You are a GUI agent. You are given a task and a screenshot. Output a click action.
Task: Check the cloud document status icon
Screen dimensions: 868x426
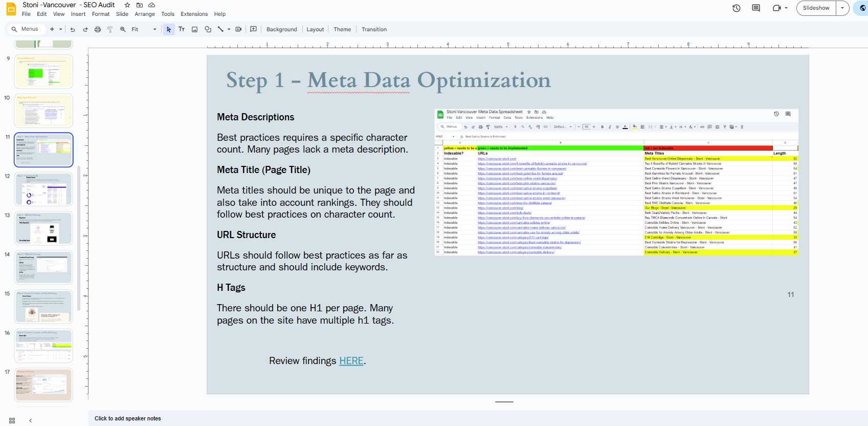click(x=151, y=5)
